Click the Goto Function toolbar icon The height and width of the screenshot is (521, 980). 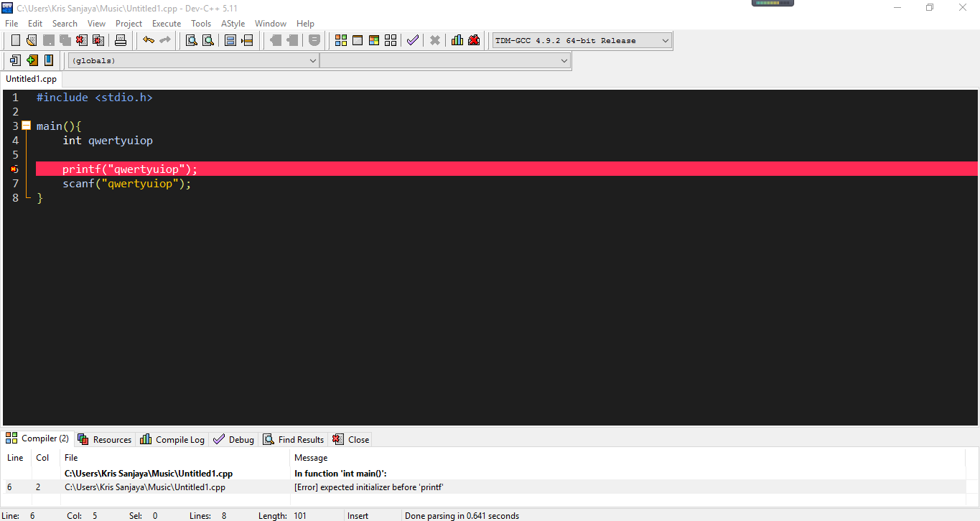[230, 40]
